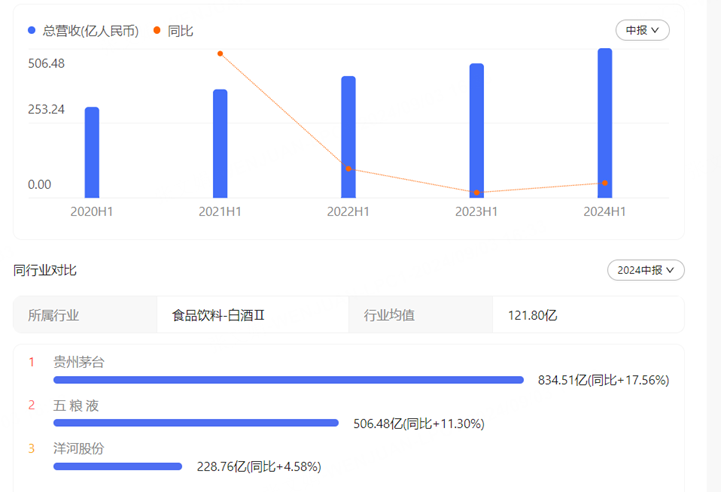
Task: Click the 所属行业 label cell
Action: tap(85, 315)
